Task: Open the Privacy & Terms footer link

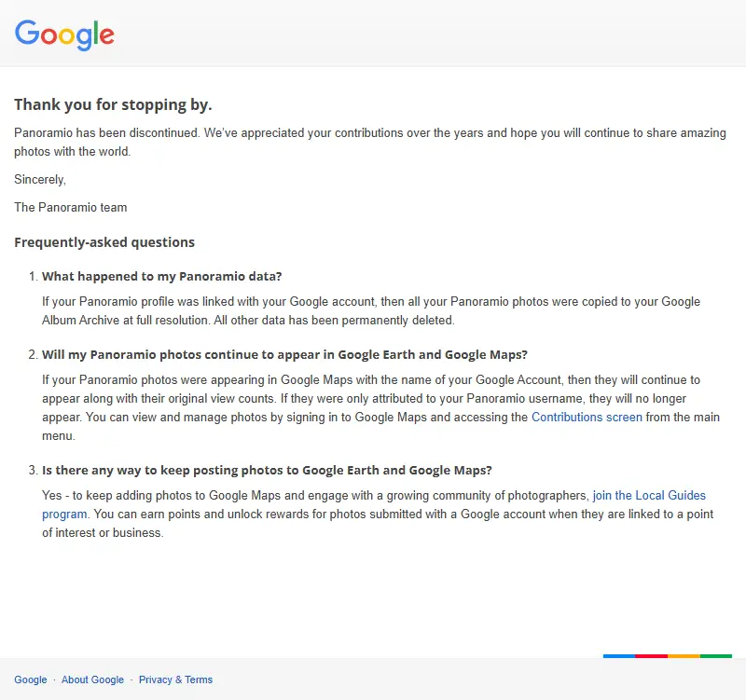Action: click(175, 679)
